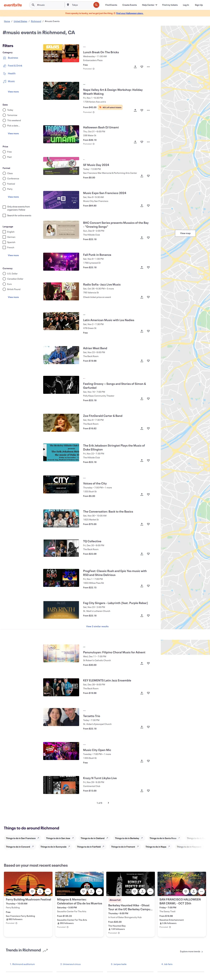The height and width of the screenshot is (980, 210).
Task: Like the Music Expo San Francisco 2024 event
Action: click(x=148, y=206)
